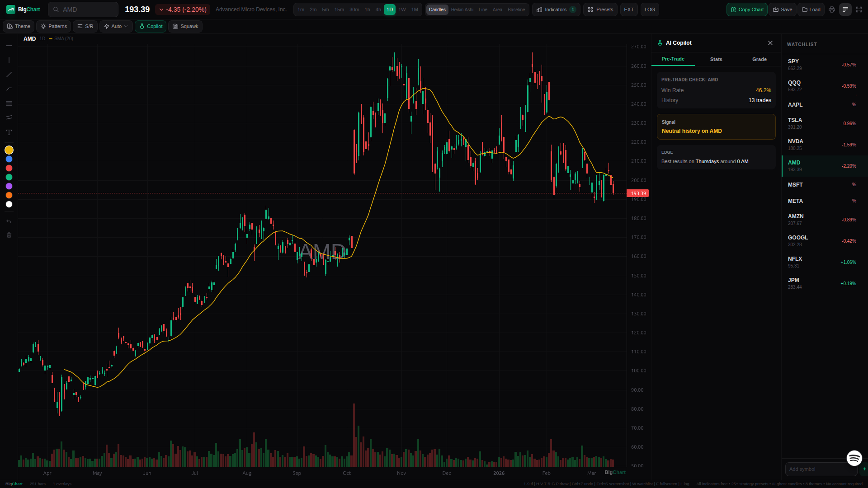Viewport: 868px width, 488px height.
Task: Open the Copy Chart screenshot tool
Action: [x=746, y=9]
